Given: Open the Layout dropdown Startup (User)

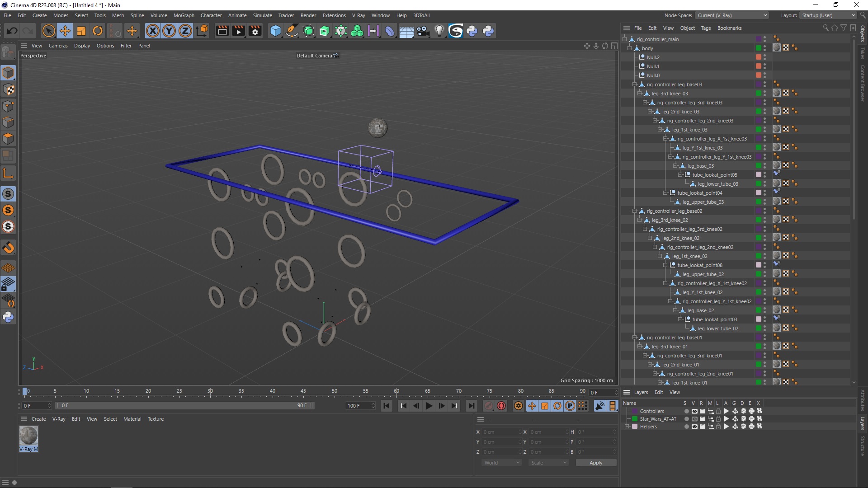Looking at the screenshot, I should (828, 15).
